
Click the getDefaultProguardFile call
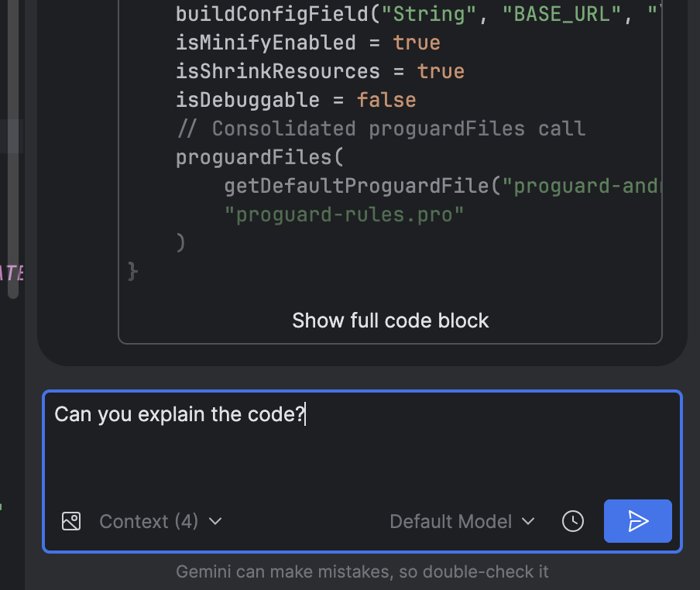tap(361, 186)
